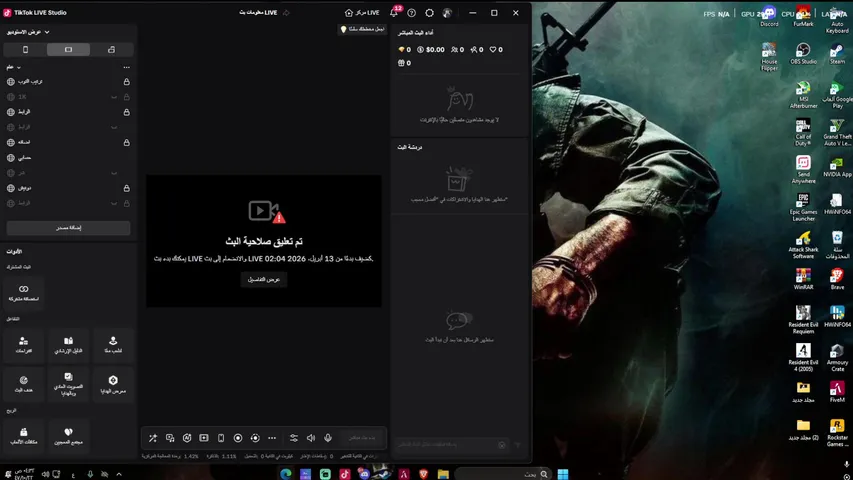The image size is (853, 480).
Task: Select the حسابي source row
Action: (68, 158)
